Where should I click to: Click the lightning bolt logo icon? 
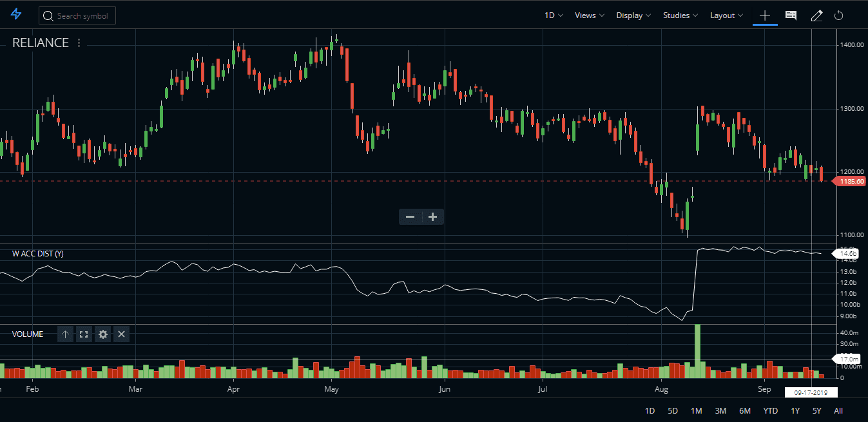click(x=16, y=14)
